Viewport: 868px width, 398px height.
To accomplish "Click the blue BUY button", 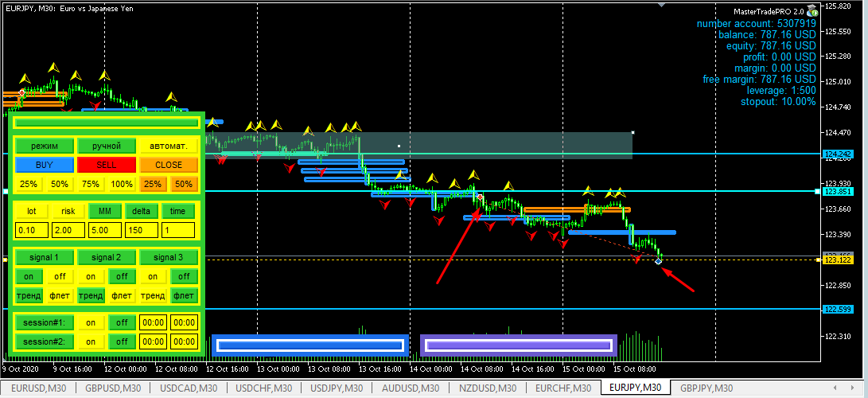I will point(45,165).
